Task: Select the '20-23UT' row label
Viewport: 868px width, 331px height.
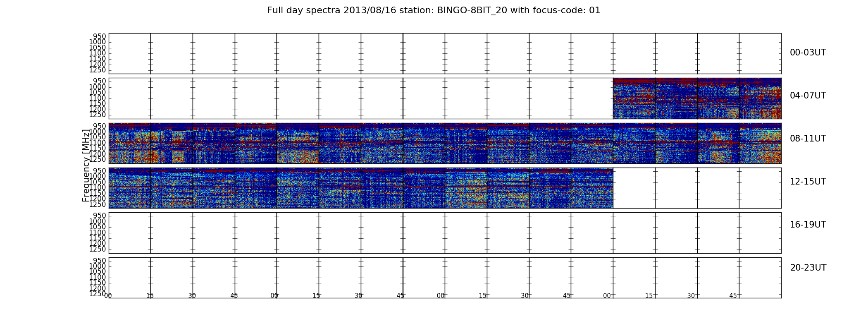Action: point(808,268)
